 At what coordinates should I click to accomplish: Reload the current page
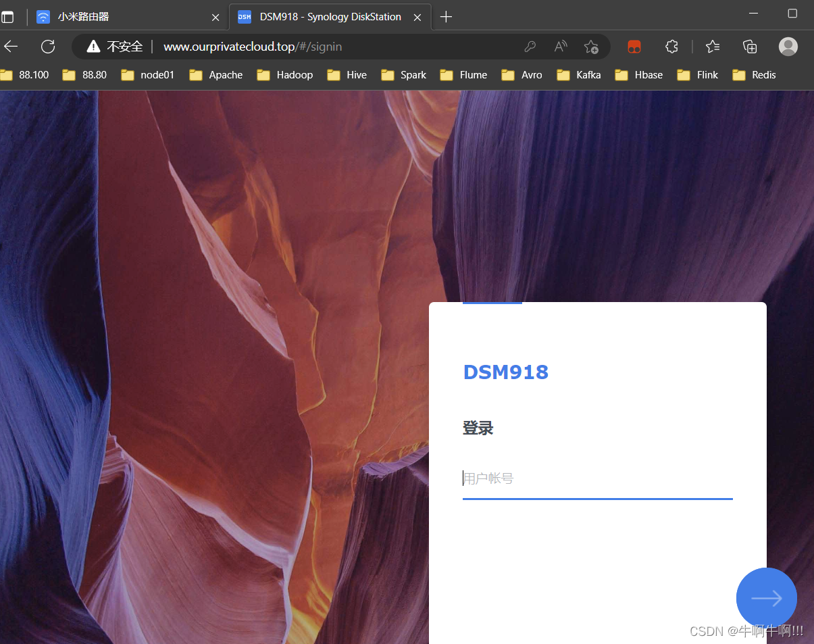click(x=48, y=47)
